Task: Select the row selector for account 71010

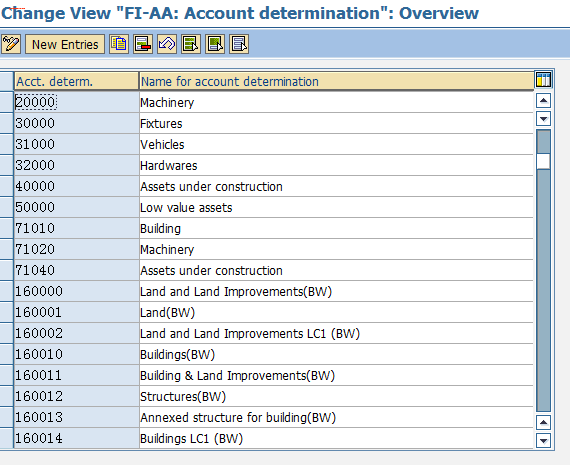Action: point(7,228)
